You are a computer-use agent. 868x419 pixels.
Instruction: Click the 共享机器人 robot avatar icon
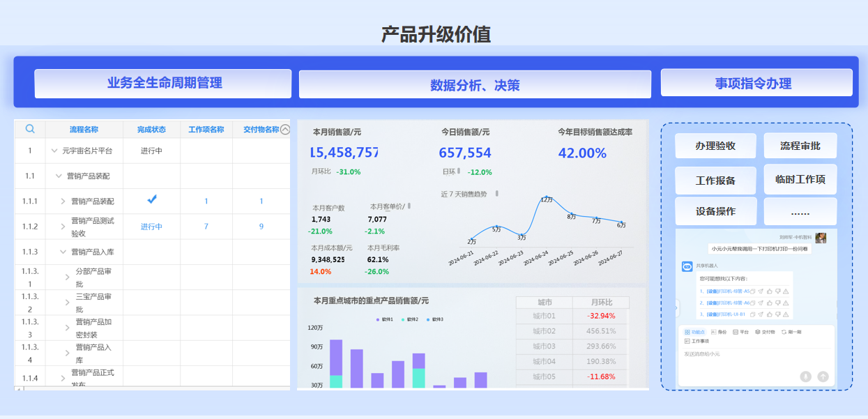click(x=687, y=266)
